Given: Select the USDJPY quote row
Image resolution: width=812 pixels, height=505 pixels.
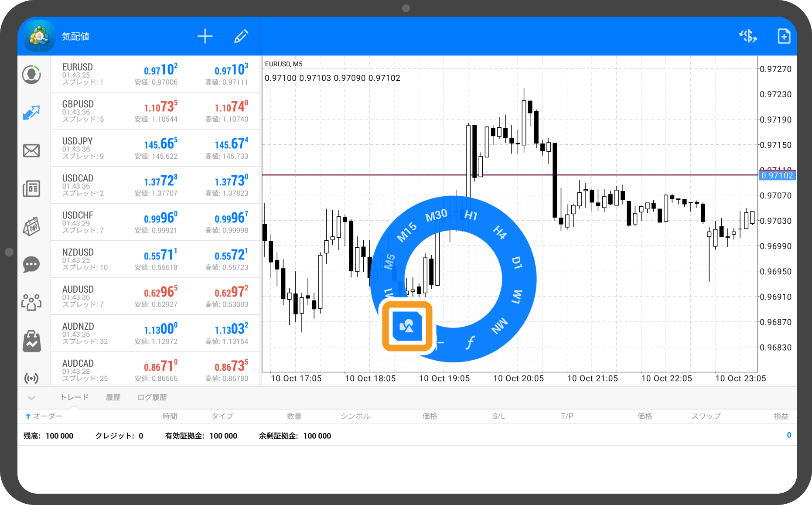Looking at the screenshot, I should (155, 148).
